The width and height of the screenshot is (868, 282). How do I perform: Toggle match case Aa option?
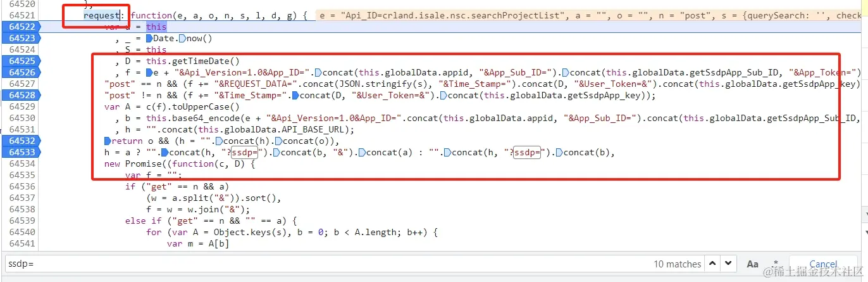point(752,264)
